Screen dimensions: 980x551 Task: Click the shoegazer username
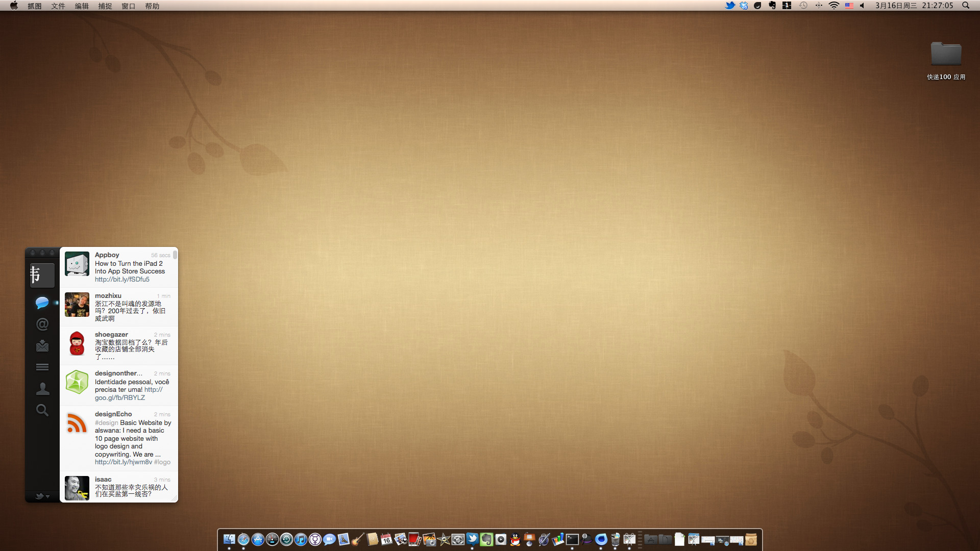click(x=111, y=335)
